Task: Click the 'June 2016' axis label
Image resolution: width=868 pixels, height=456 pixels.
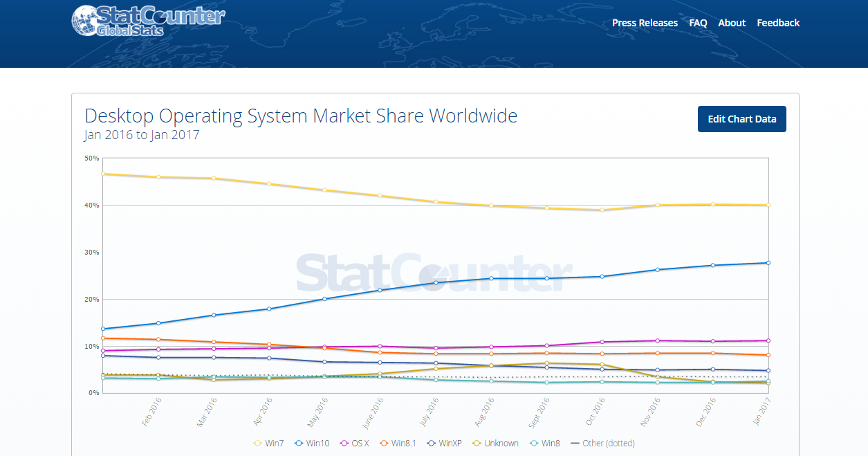Action: (372, 412)
